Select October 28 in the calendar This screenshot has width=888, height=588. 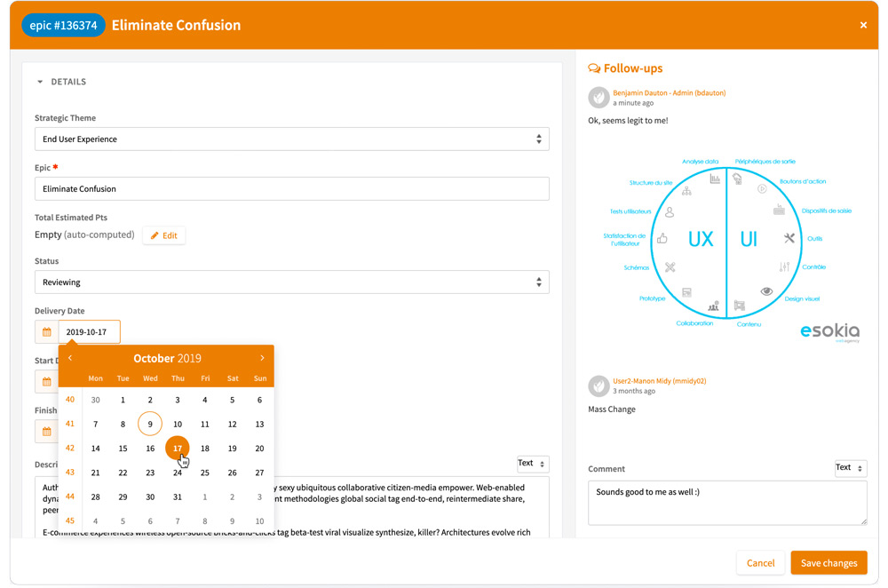(96, 497)
